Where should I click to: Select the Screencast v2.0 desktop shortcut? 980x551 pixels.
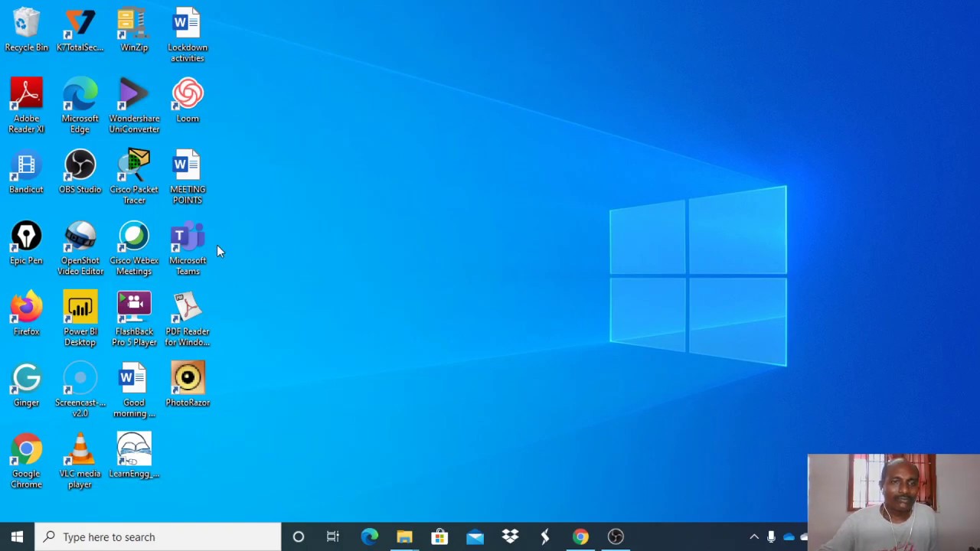(80, 391)
